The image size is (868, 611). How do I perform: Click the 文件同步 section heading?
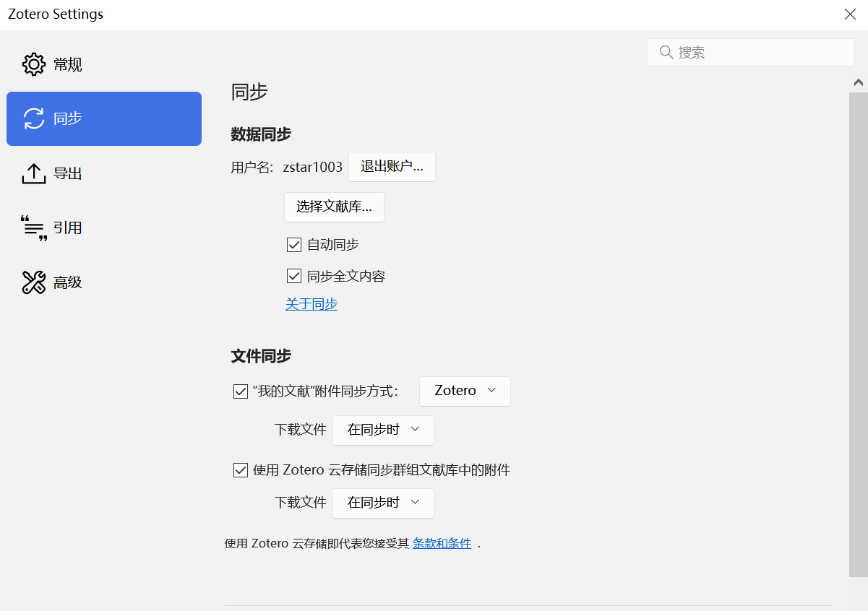(261, 356)
